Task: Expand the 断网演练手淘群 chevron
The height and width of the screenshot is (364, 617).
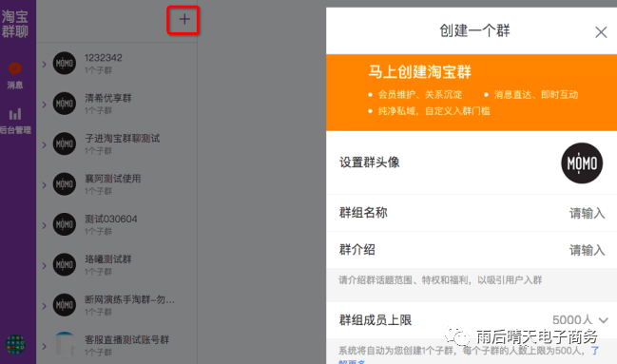Action: (x=44, y=306)
